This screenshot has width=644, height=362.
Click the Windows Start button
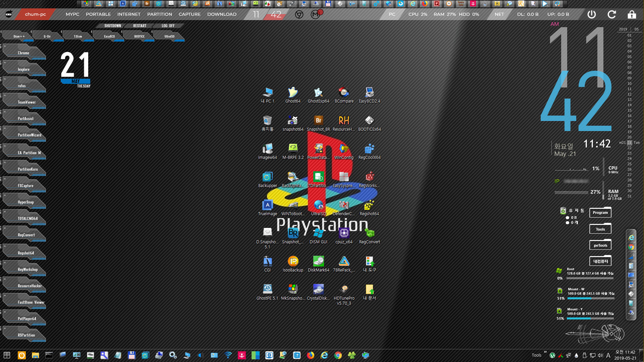tap(7, 355)
